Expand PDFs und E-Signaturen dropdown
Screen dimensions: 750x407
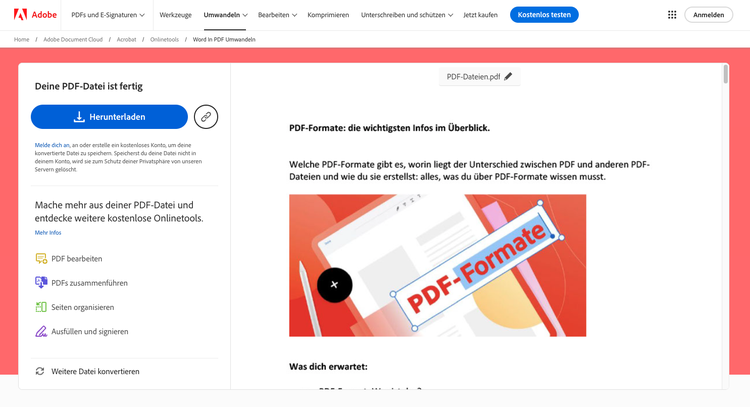click(108, 15)
